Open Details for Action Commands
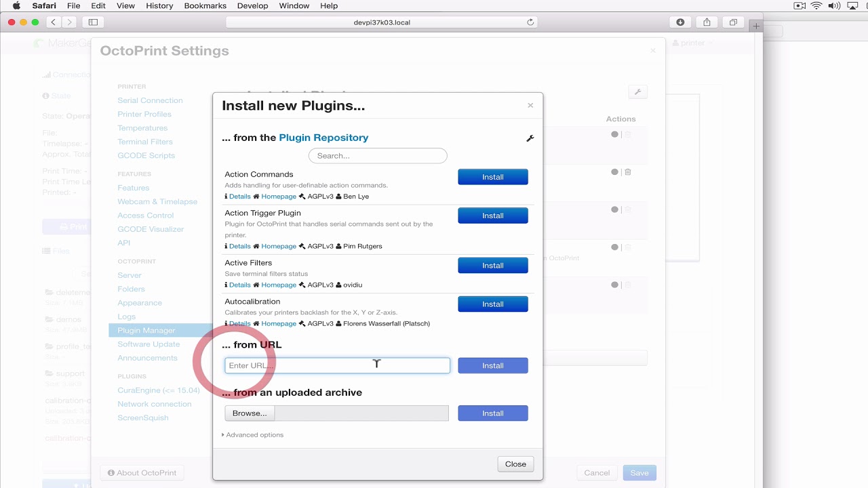 (x=239, y=197)
